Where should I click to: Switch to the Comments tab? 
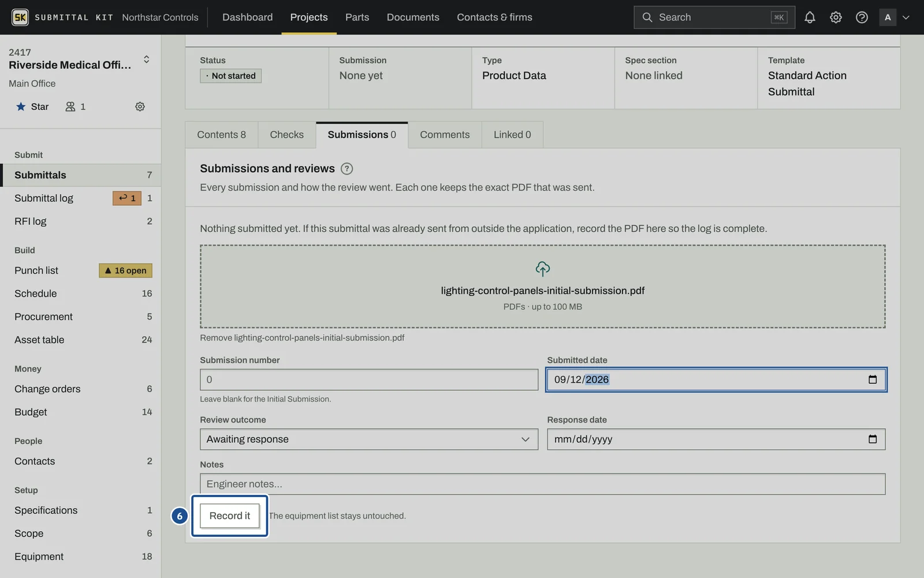(445, 135)
